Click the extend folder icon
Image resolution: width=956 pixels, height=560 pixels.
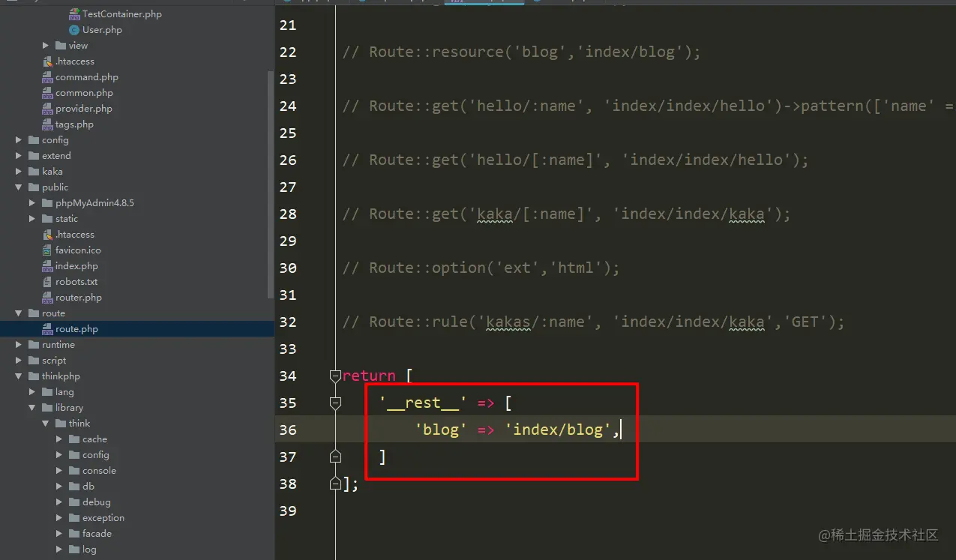[34, 156]
